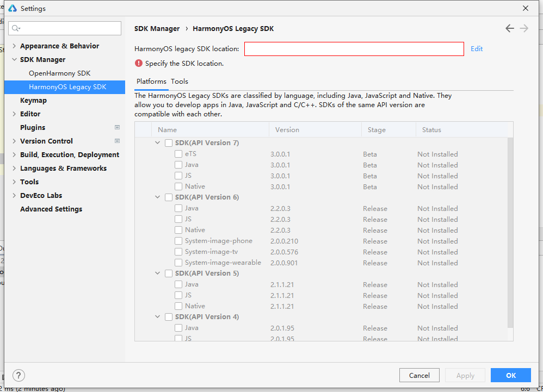Click the Apply button

click(465, 375)
